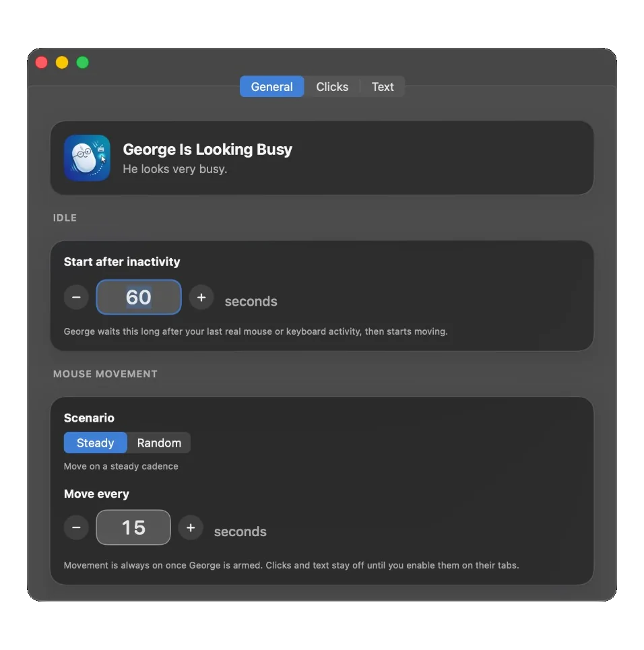Increase Start after inactivity with plus button
Image resolution: width=644 pixels, height=650 pixels.
[201, 297]
